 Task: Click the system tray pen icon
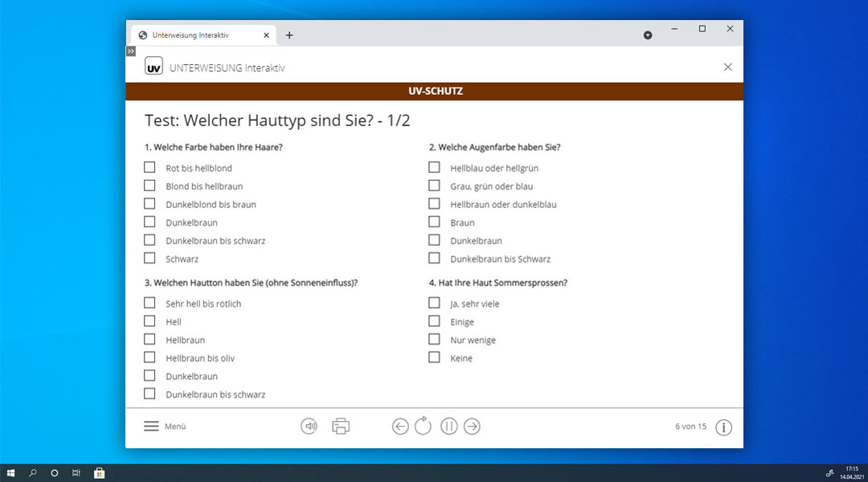tap(829, 473)
